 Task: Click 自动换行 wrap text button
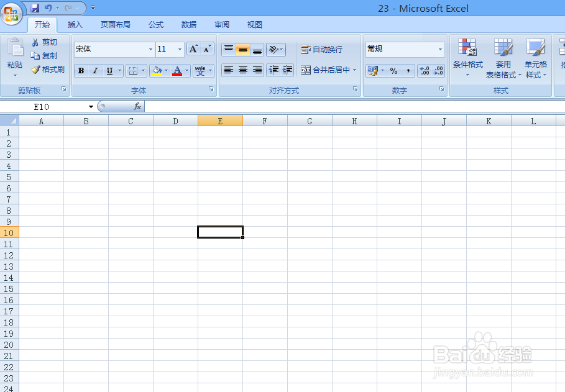(x=321, y=49)
